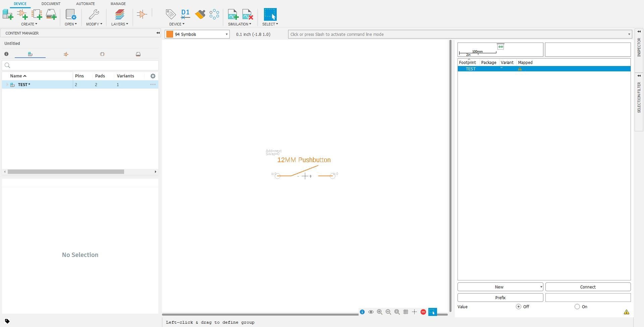Viewport: 644px width, 327px height.
Task: Select the Value Off radio button
Action: pyautogui.click(x=519, y=307)
